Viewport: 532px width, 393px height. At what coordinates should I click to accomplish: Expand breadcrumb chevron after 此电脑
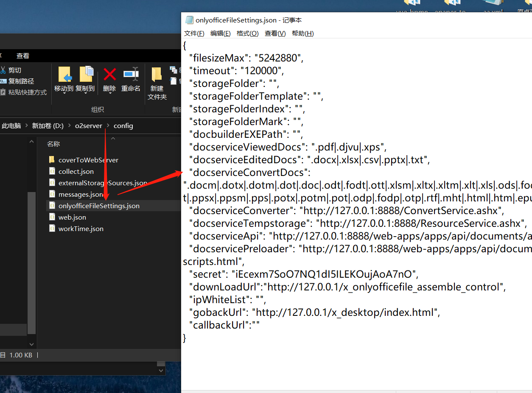pyautogui.click(x=26, y=126)
